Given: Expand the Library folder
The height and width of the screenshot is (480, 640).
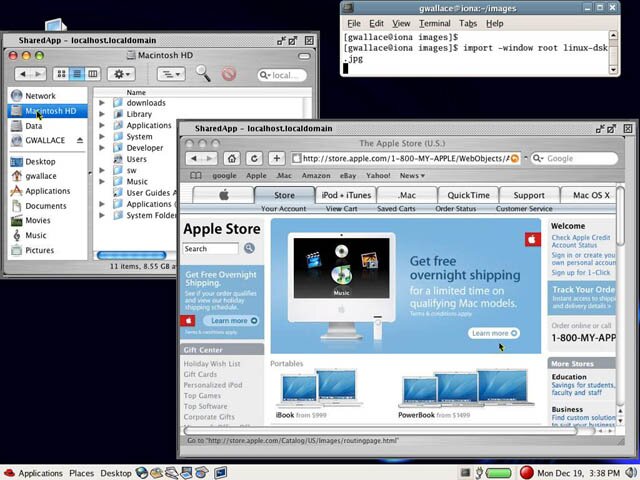Looking at the screenshot, I should tap(102, 114).
